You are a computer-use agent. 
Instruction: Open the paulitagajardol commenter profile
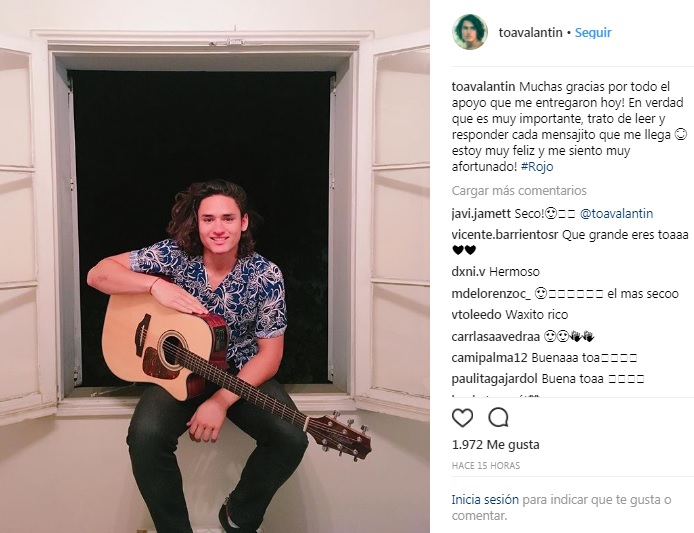pos(494,379)
